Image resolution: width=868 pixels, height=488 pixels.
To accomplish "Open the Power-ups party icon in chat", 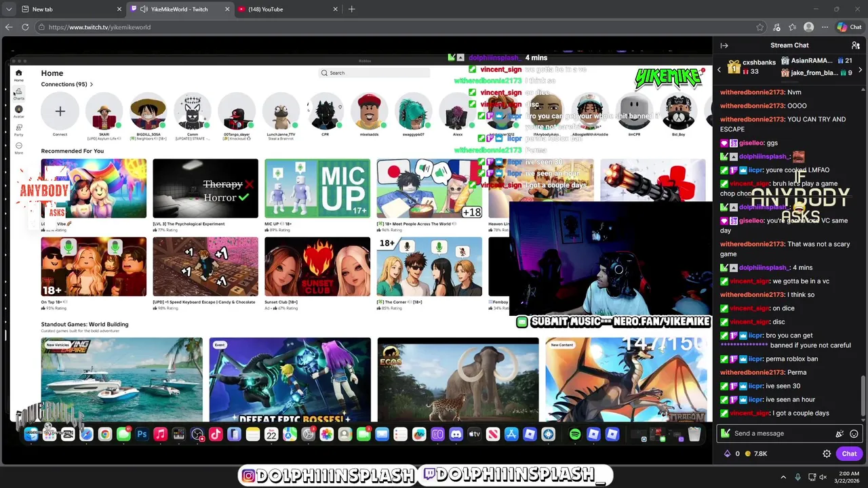I will coord(840,434).
